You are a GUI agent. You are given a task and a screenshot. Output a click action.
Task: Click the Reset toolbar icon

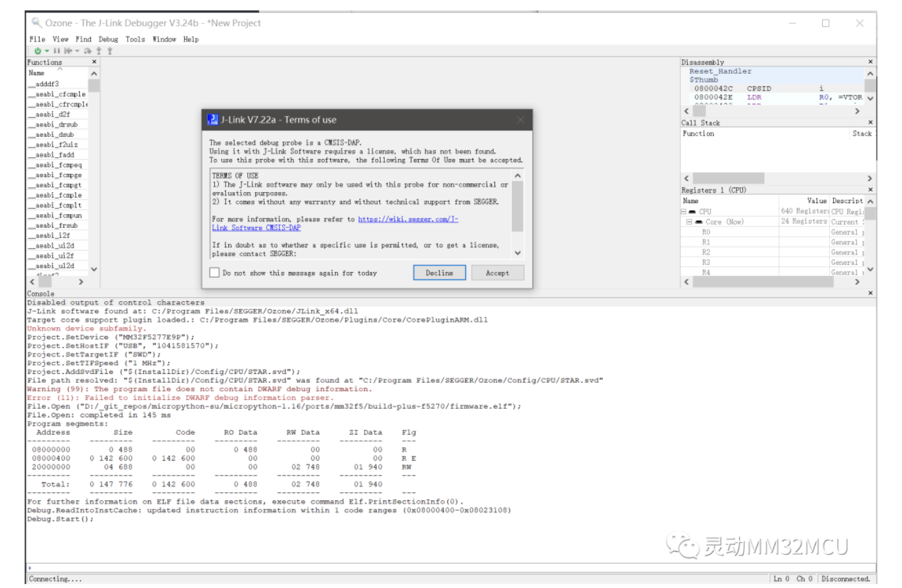point(67,51)
